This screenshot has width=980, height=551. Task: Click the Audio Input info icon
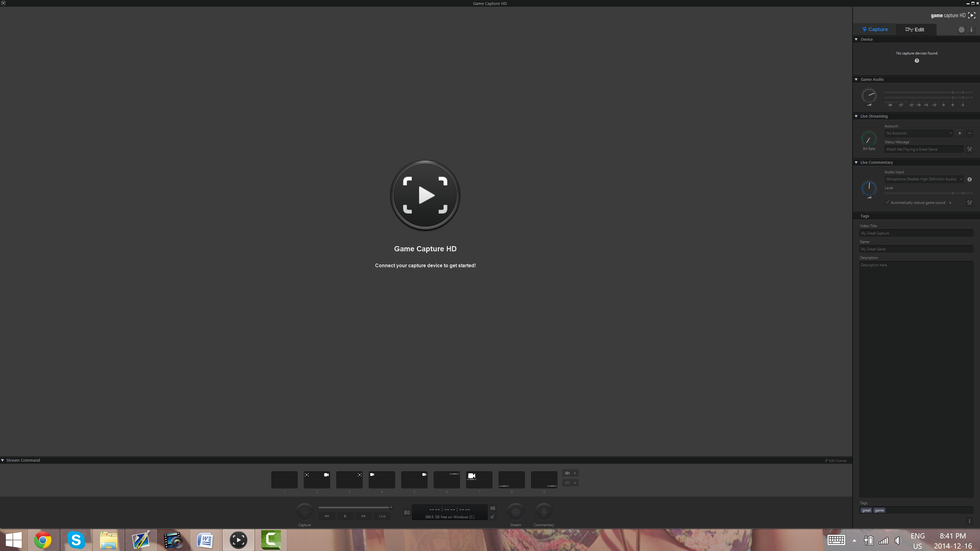[969, 179]
